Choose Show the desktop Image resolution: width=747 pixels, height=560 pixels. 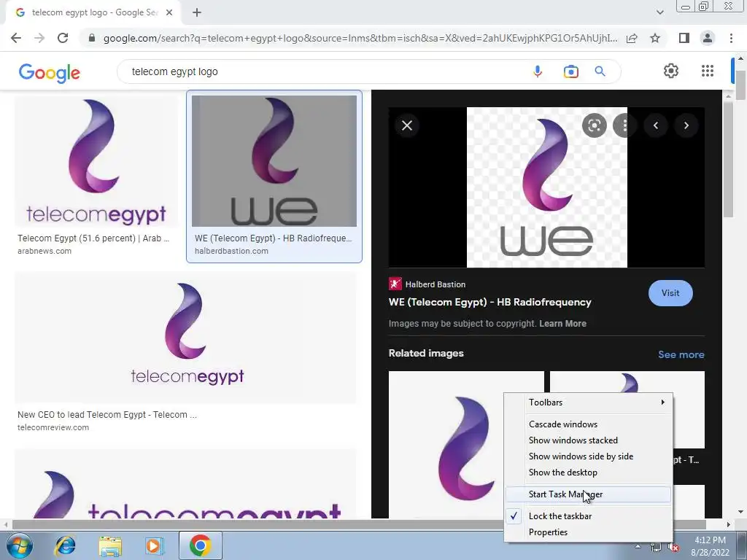pyautogui.click(x=589, y=472)
